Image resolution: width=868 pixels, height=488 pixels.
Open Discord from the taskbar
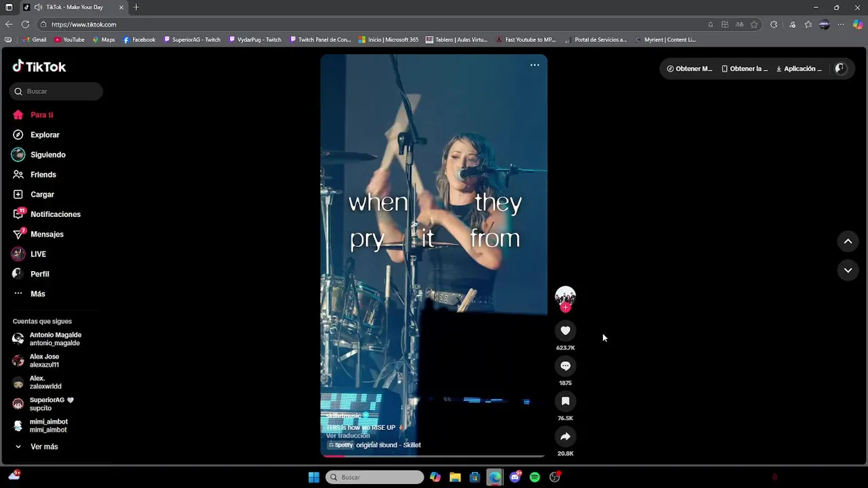click(x=515, y=477)
